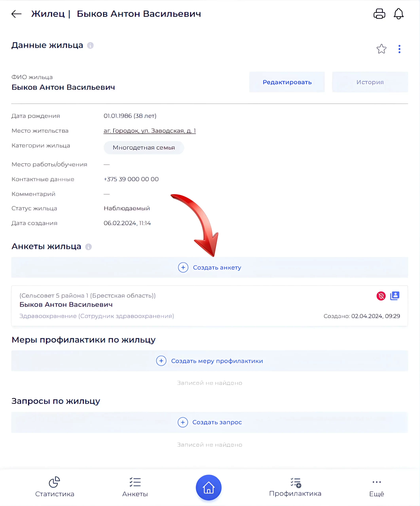Go back using the left arrow
Viewport: 420px width, 506px height.
pos(16,14)
